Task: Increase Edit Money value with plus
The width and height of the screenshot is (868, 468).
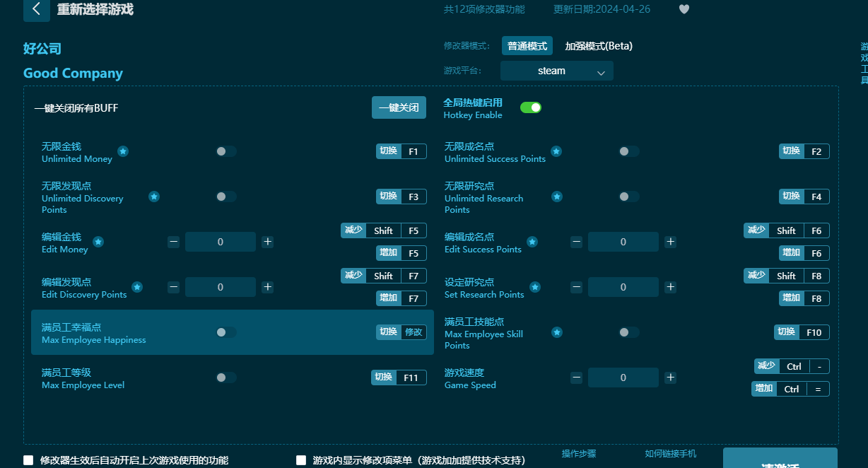Action: [267, 242]
